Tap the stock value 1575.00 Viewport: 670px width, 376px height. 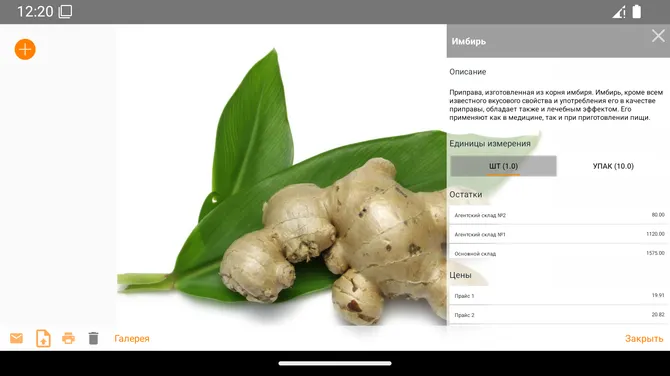point(655,253)
